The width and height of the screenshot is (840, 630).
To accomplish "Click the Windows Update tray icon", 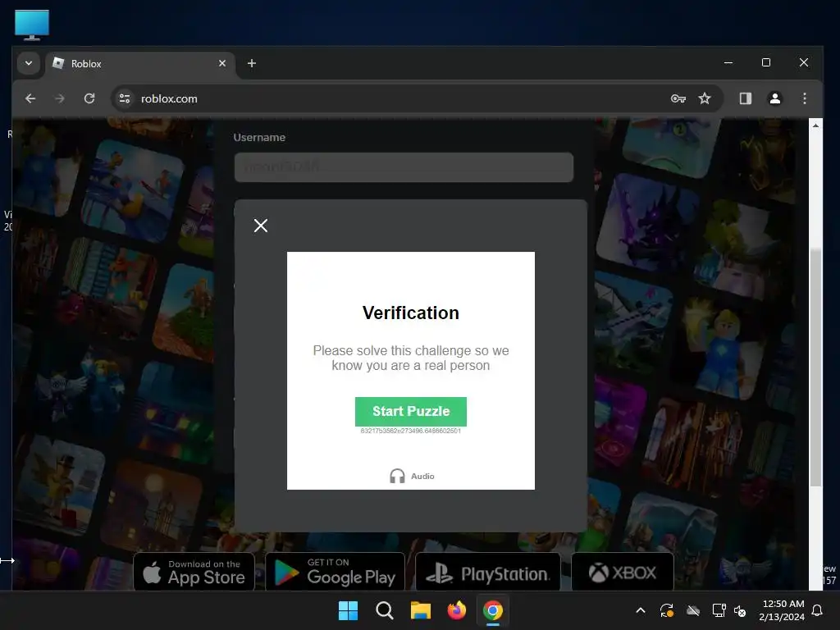I will pos(666,610).
